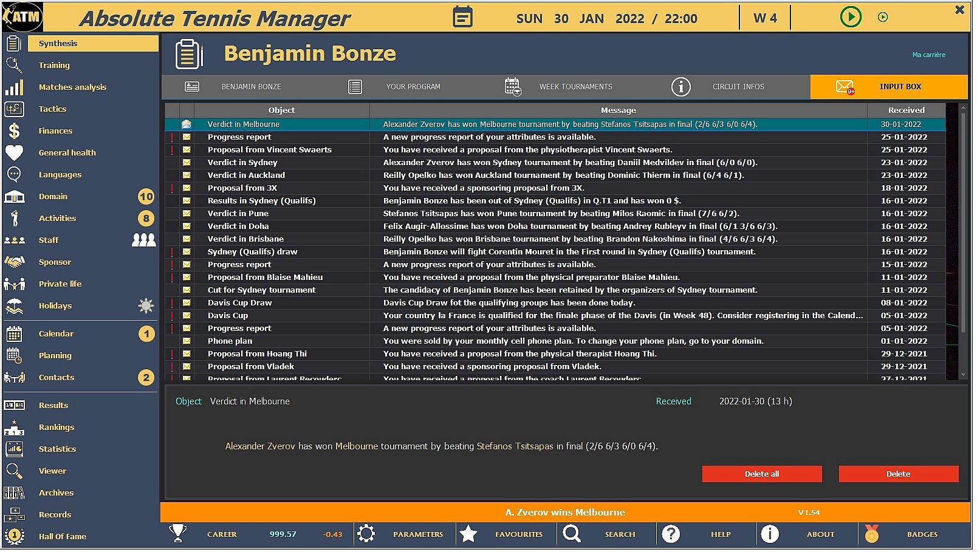Open Holidays beach umbrella icon
The width and height of the screenshot is (980, 552).
click(x=14, y=306)
